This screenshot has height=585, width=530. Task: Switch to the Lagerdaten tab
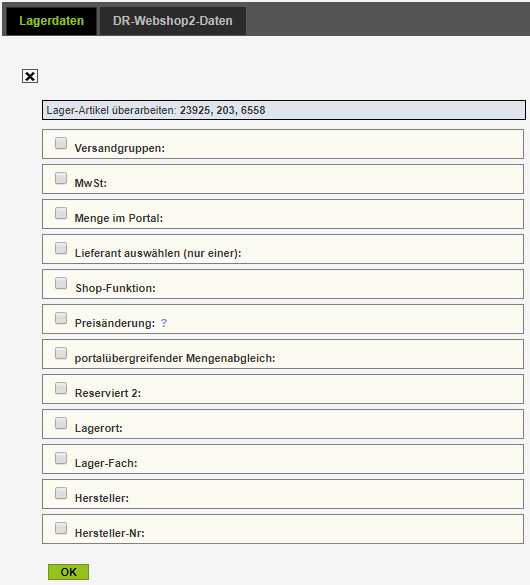(x=51, y=21)
